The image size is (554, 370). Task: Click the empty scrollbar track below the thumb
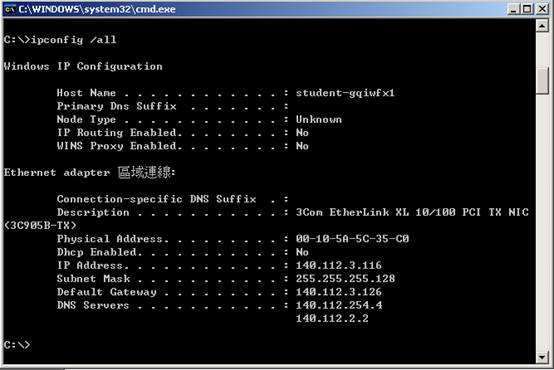tap(542, 222)
